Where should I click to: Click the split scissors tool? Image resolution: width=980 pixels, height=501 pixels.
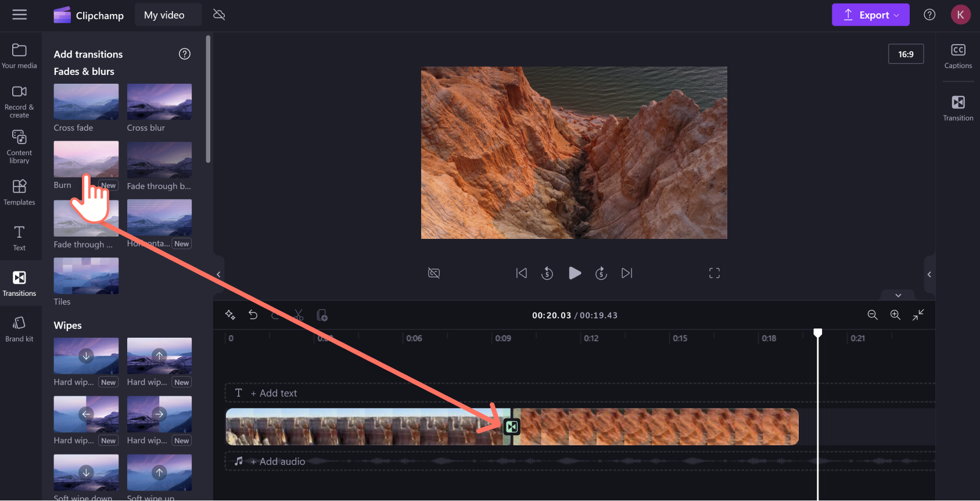pos(299,315)
